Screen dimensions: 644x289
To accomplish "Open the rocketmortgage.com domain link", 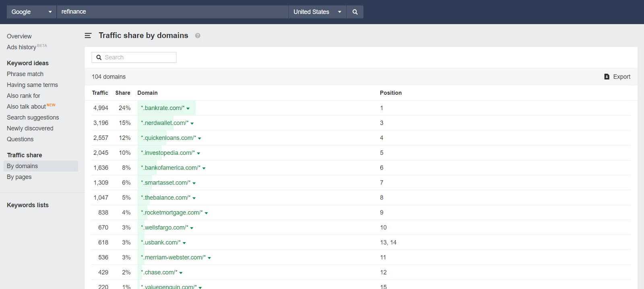I will tap(172, 212).
